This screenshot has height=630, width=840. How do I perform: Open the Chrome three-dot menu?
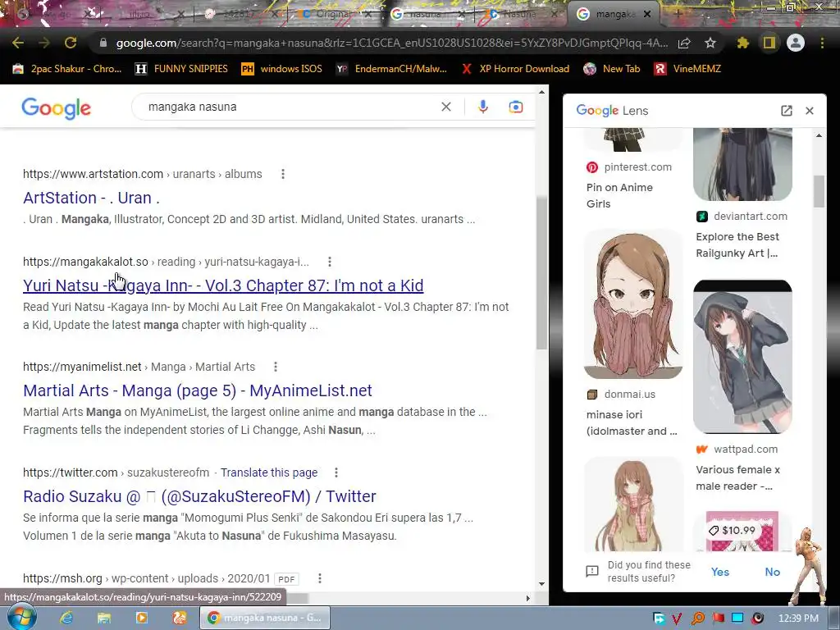pyautogui.click(x=822, y=43)
